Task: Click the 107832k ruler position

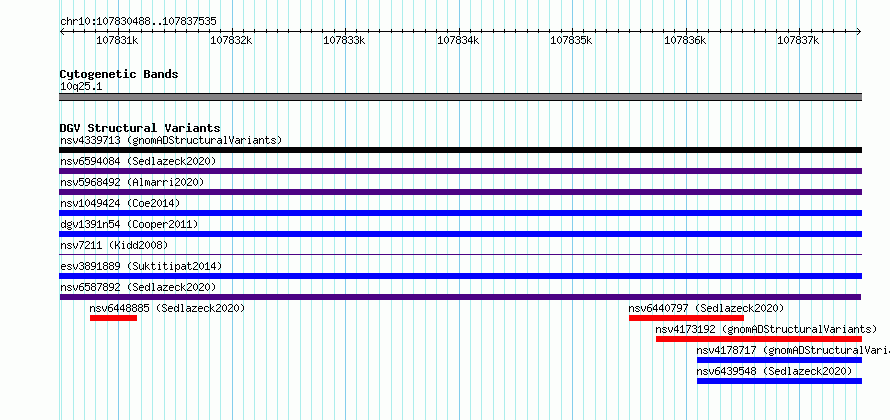Action: pos(231,40)
